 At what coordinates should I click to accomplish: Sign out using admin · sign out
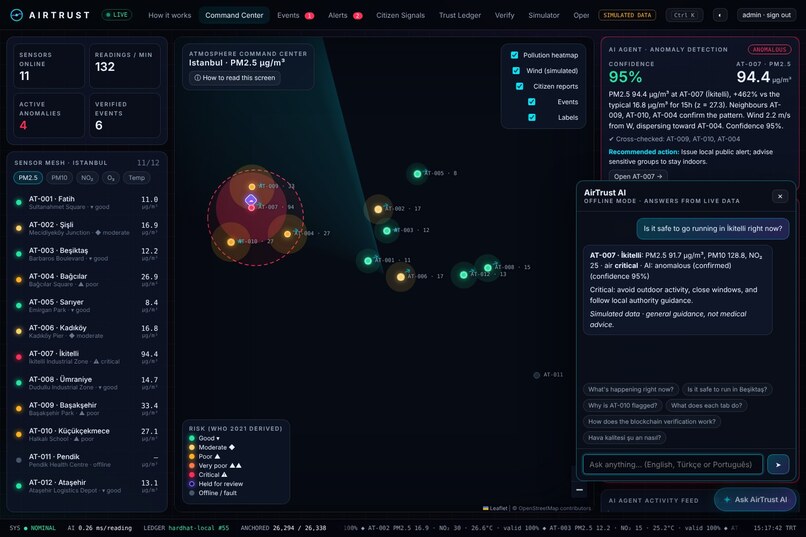766,15
